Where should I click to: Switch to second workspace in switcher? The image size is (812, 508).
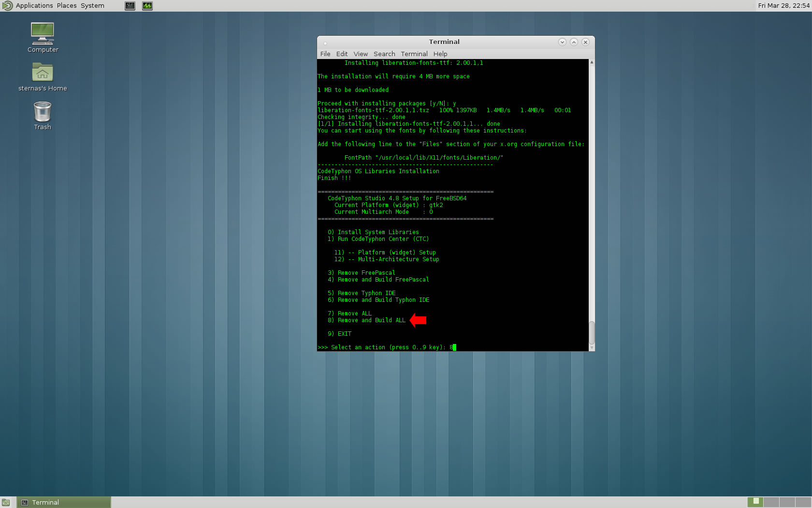(x=771, y=502)
